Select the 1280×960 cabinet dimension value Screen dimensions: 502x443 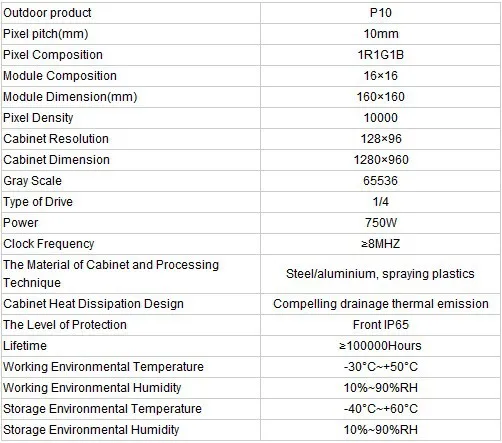click(381, 160)
